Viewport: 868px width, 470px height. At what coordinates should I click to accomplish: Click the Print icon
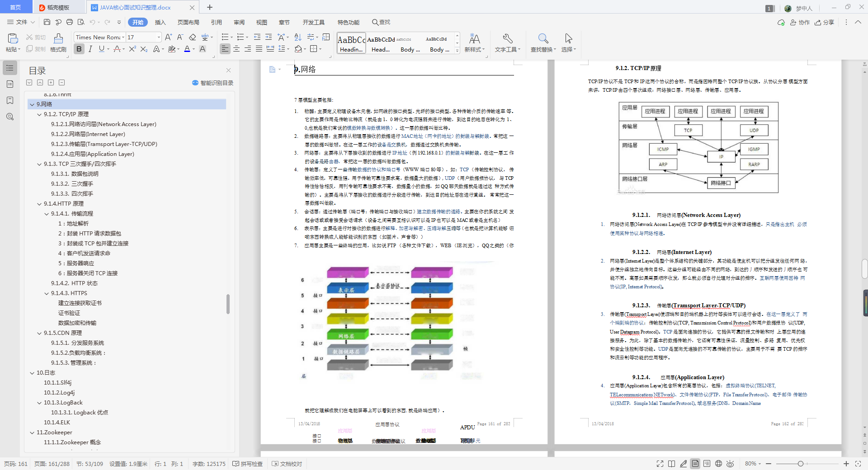pyautogui.click(x=70, y=22)
